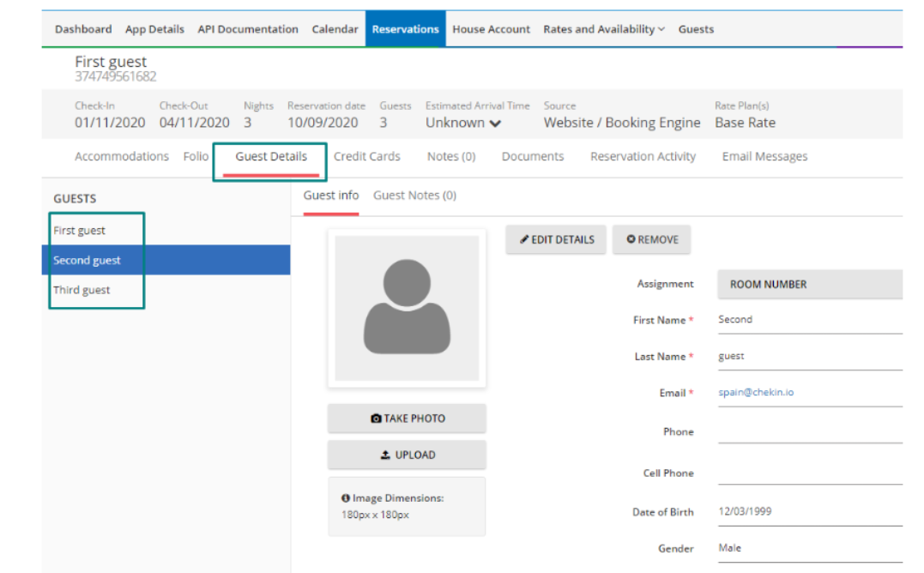Open the Email Messages tab

pyautogui.click(x=764, y=157)
